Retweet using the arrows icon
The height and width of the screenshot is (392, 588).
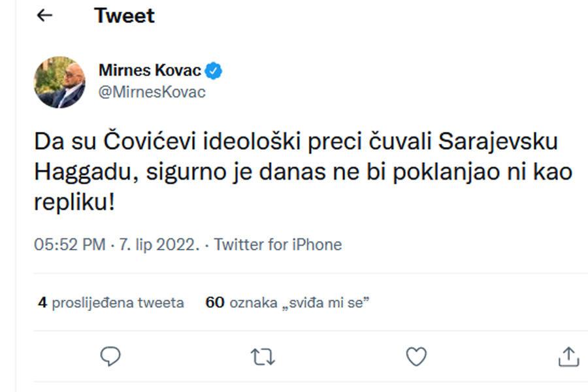coord(263,356)
